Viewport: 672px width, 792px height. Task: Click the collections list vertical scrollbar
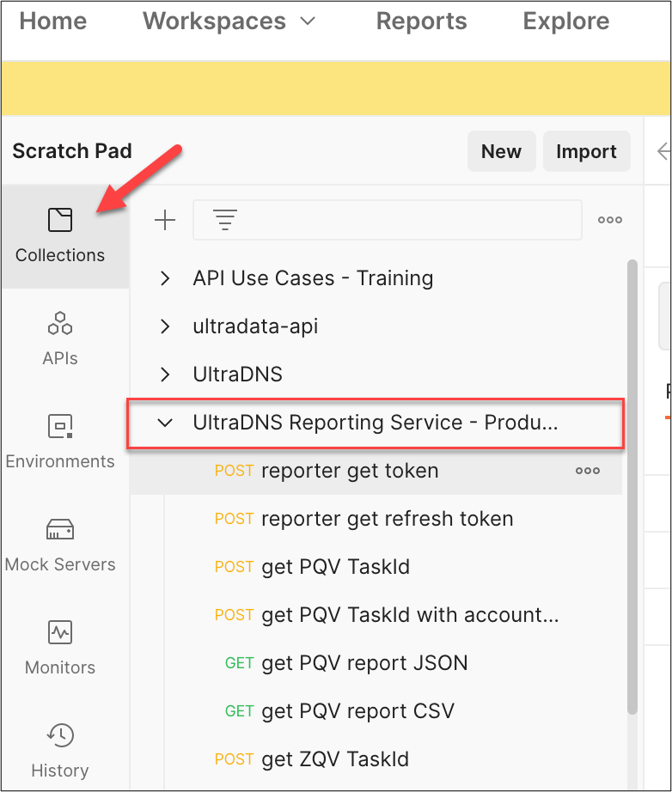632,486
